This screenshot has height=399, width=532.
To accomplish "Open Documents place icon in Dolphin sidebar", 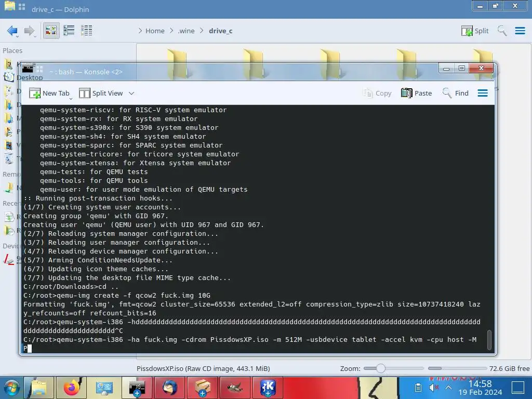I will point(8,91).
